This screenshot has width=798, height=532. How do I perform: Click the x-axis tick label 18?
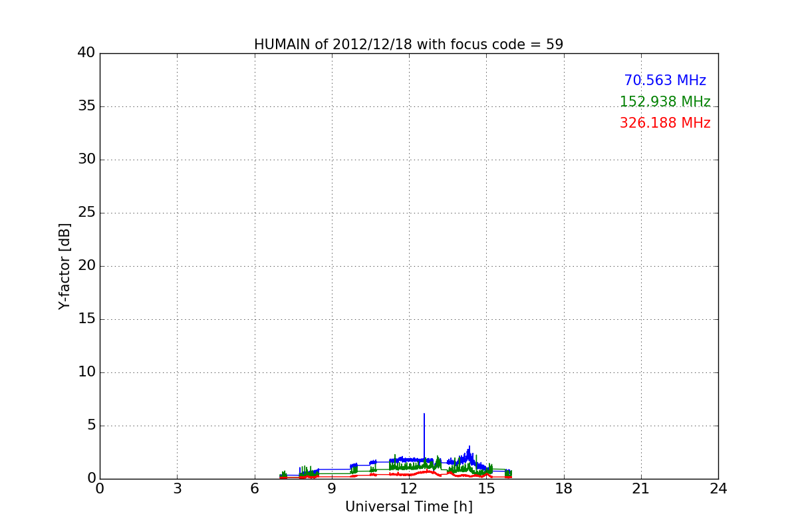[564, 489]
